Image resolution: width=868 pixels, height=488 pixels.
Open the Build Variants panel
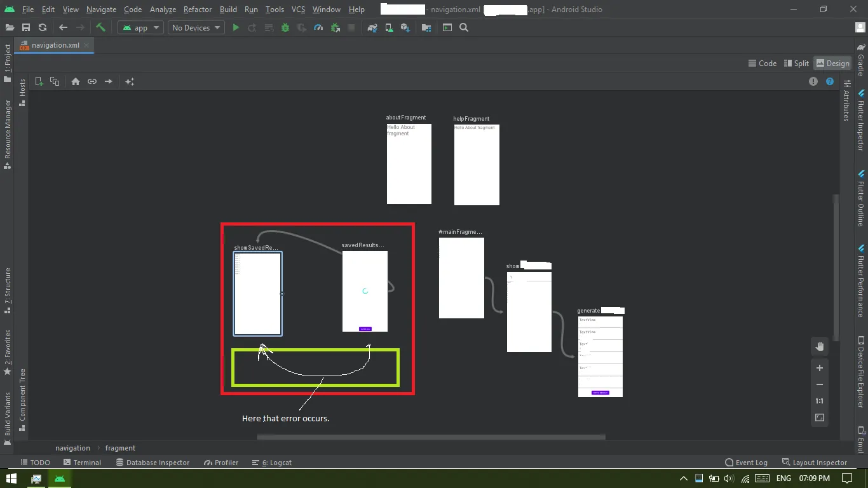tap(8, 418)
